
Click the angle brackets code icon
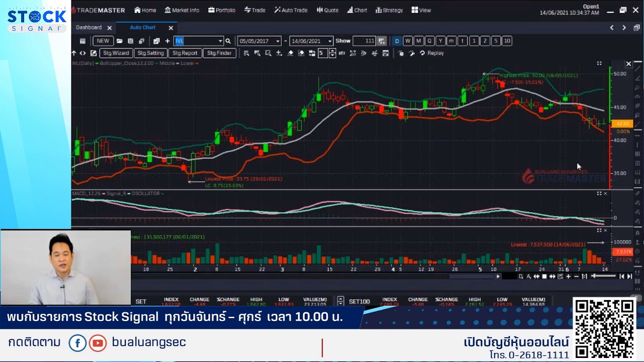[x=83, y=53]
